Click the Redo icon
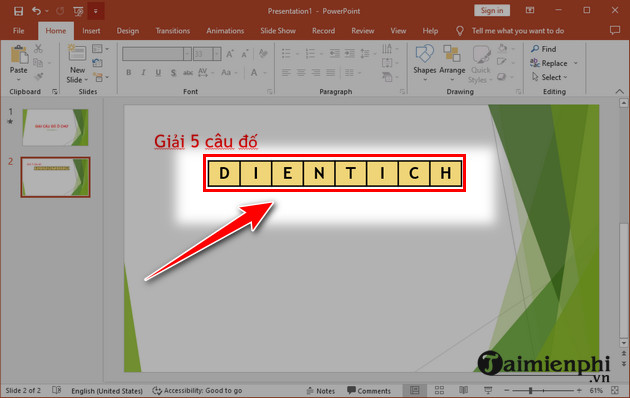Viewport: 630px width, 398px height. 60,11
